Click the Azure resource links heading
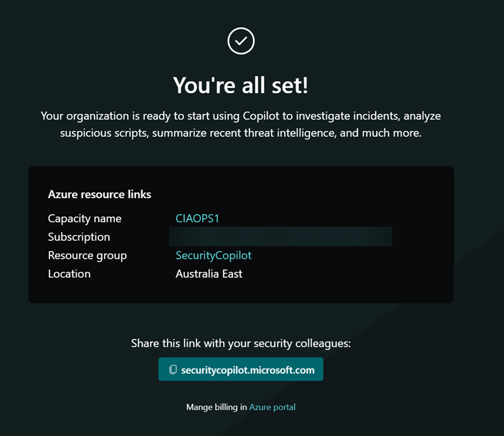The height and width of the screenshot is (436, 504). point(99,194)
